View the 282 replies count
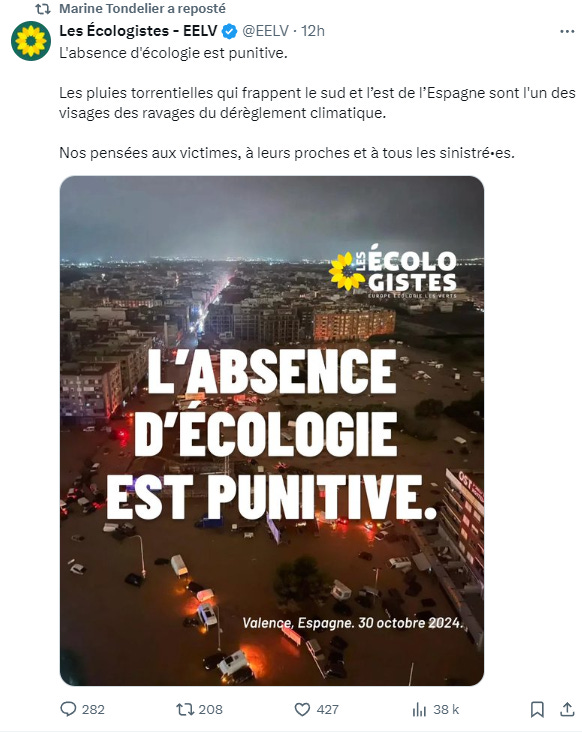Viewport: 582px width, 741px height. (93, 709)
